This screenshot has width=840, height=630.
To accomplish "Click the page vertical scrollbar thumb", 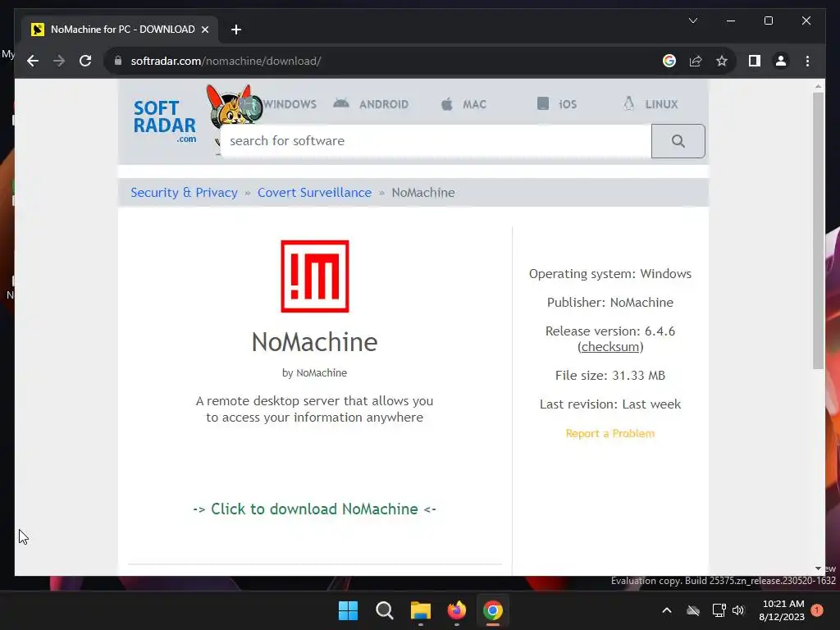I will tap(818, 231).
